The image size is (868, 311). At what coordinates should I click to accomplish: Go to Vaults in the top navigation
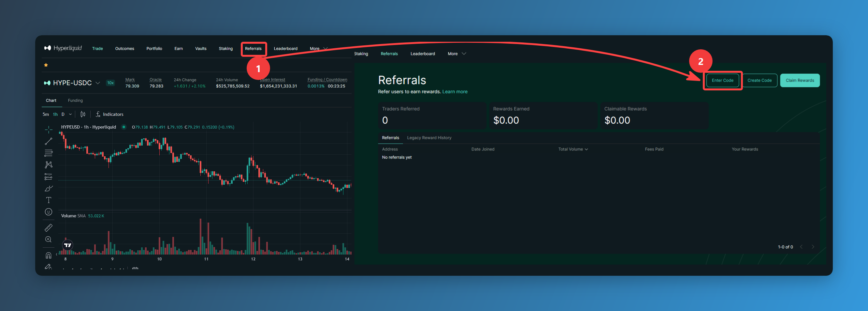[200, 49]
